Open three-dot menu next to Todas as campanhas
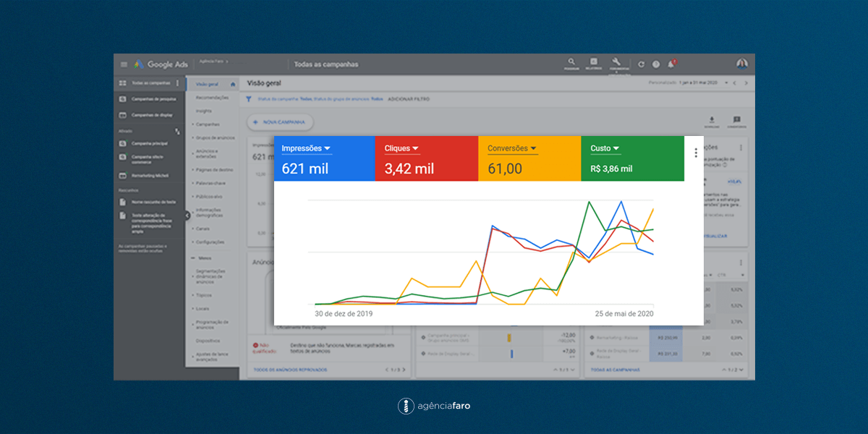 click(177, 83)
